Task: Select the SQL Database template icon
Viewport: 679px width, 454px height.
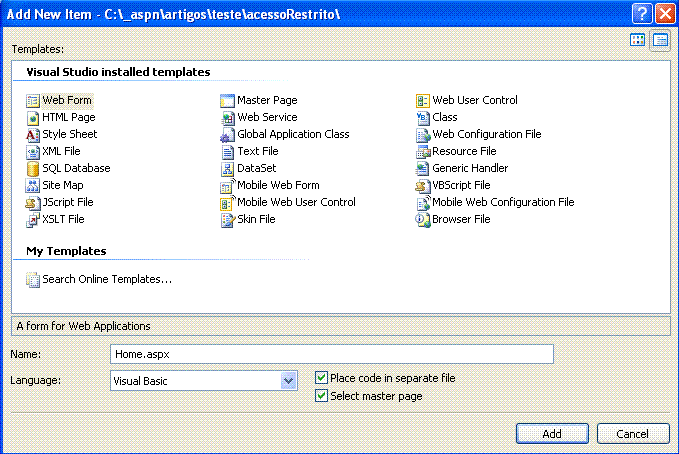Action: 32,168
